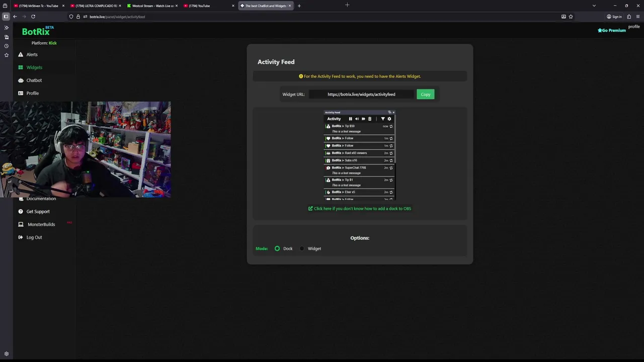Reload the page
Screen dimensions: 644x362
[33, 17]
